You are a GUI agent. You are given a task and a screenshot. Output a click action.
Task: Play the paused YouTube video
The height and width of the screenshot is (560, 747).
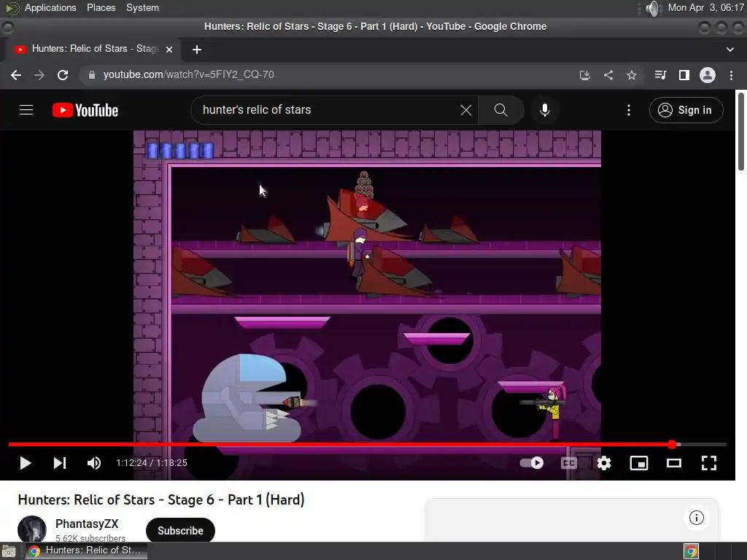pos(26,463)
